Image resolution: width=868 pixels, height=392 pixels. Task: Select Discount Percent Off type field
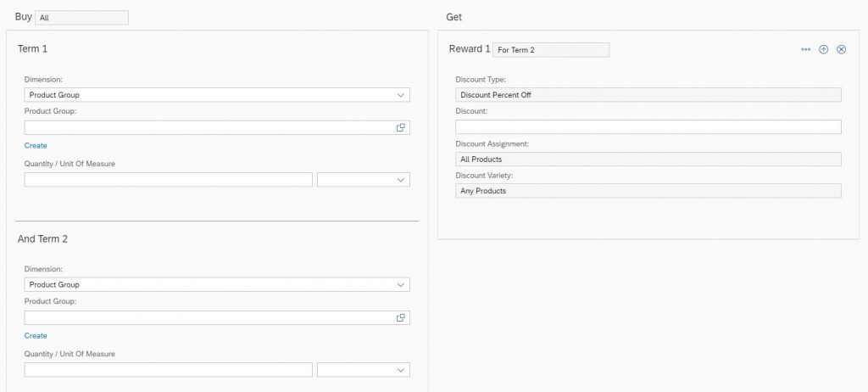(648, 95)
